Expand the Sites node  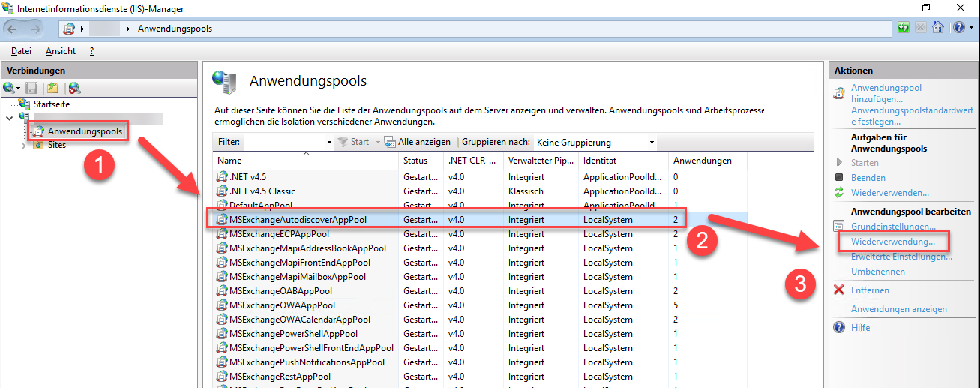coord(23,146)
